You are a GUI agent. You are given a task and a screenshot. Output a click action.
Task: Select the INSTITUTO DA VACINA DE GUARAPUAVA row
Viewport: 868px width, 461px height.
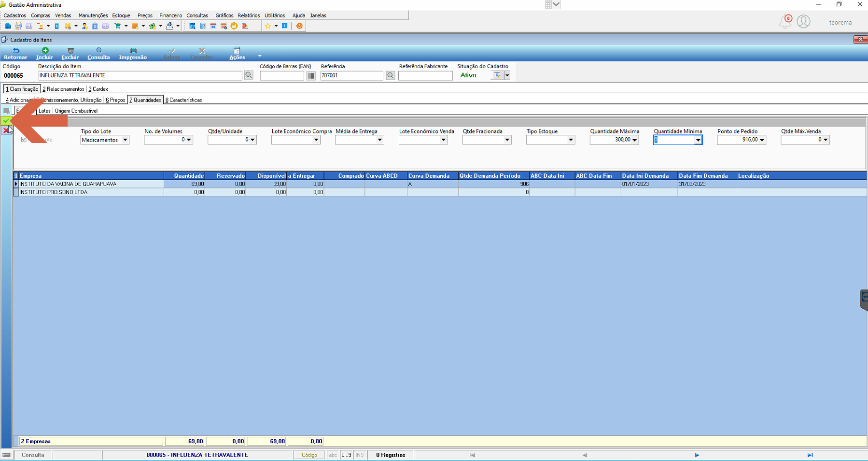pyautogui.click(x=440, y=184)
